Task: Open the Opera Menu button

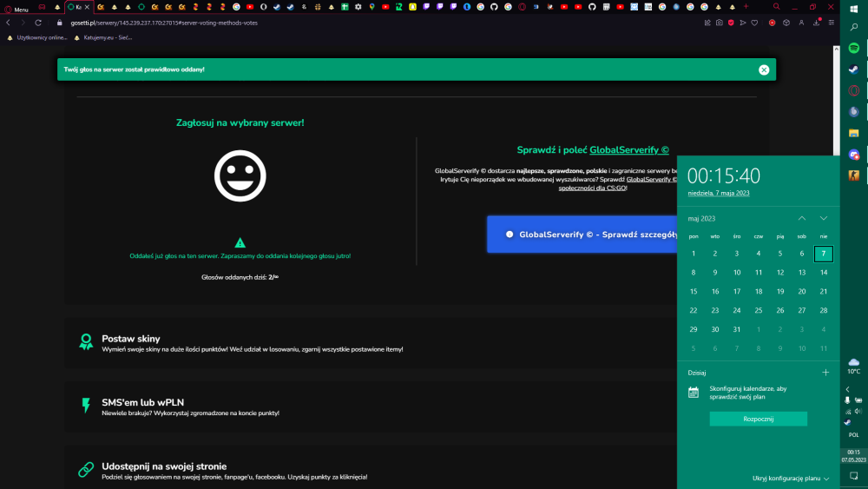Action: pos(16,9)
